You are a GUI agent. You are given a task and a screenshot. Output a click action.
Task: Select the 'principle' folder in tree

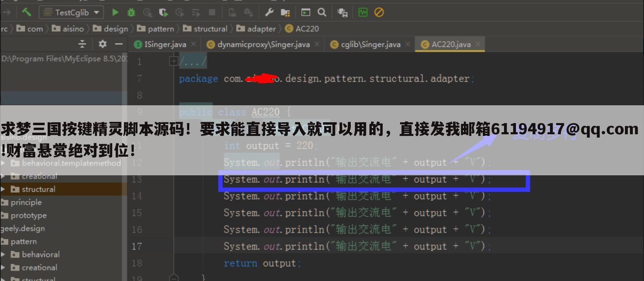[26, 202]
